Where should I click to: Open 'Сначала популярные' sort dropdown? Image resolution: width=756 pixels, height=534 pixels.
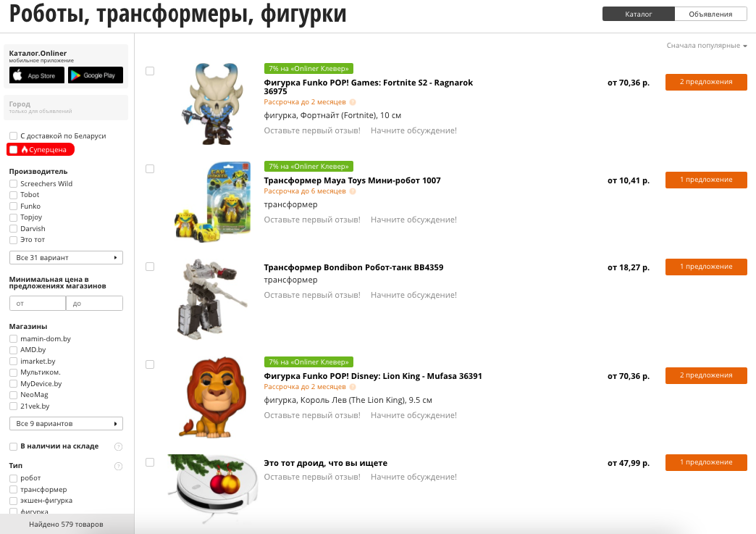(707, 46)
